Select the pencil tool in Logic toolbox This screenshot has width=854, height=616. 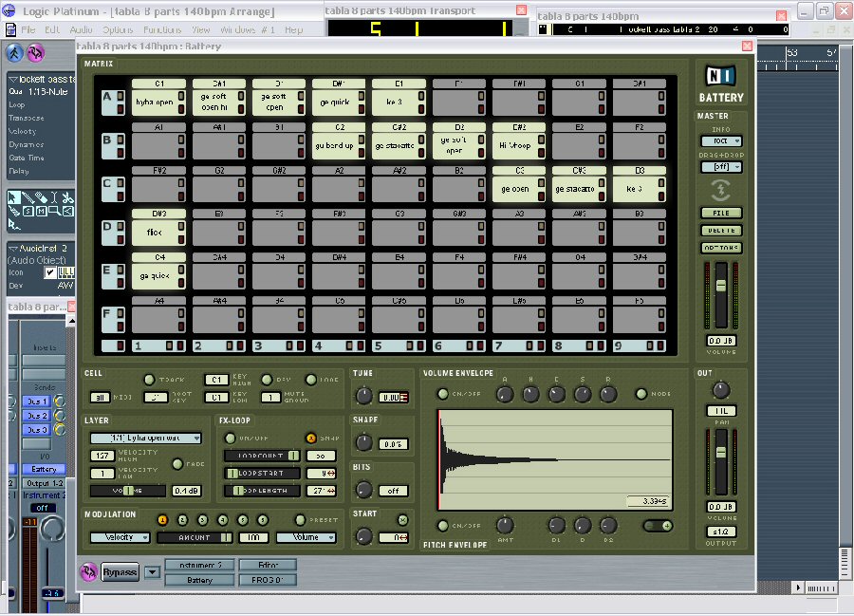30,198
